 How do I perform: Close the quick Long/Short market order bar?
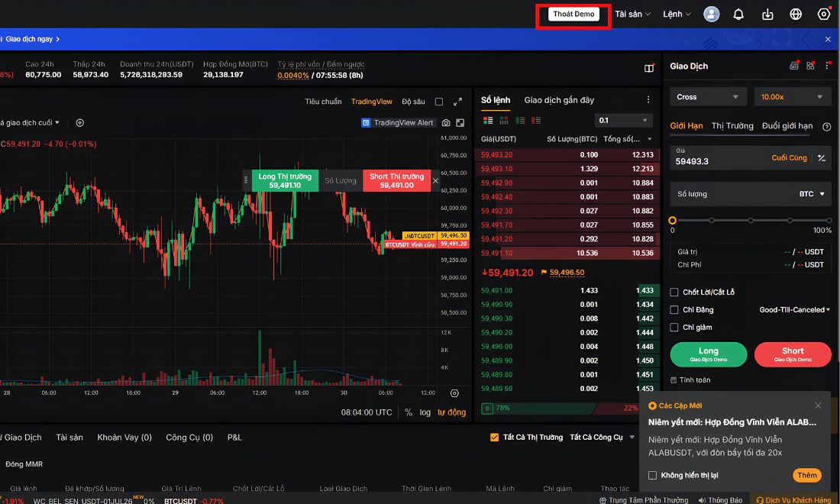point(435,180)
